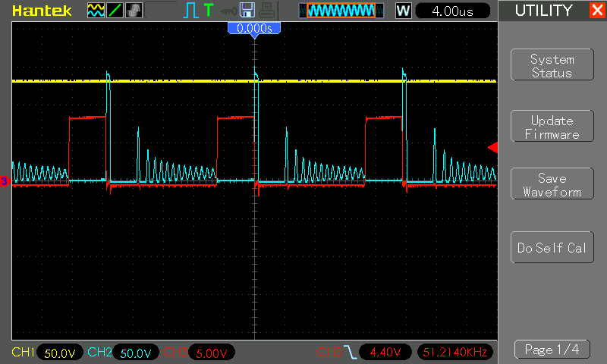Click the gray persistence waveform icon
Screen dimensions: 607x364
tap(134, 11)
